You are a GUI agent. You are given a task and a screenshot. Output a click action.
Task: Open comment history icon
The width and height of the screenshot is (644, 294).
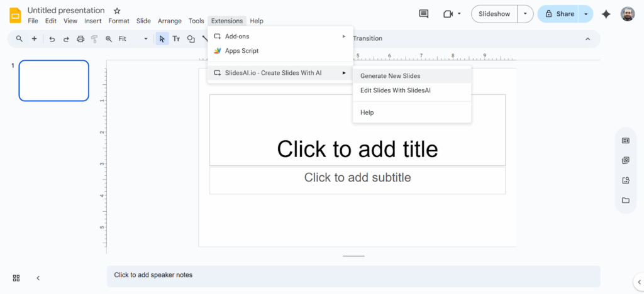coord(424,14)
